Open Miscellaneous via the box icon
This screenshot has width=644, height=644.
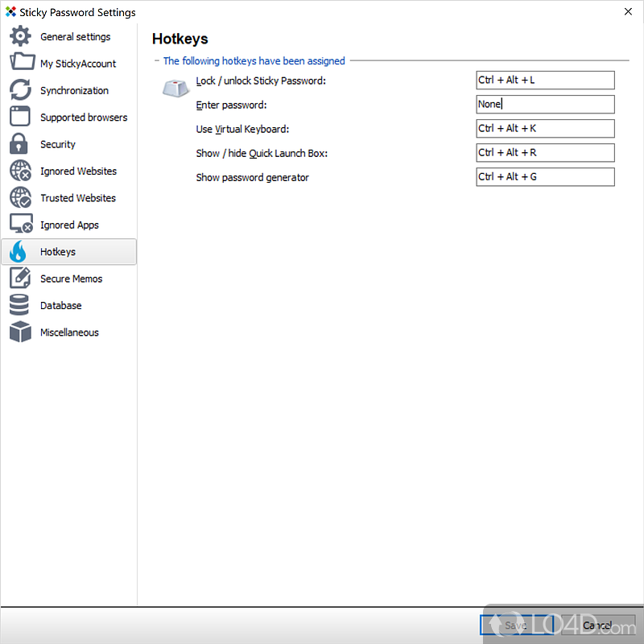(x=20, y=332)
